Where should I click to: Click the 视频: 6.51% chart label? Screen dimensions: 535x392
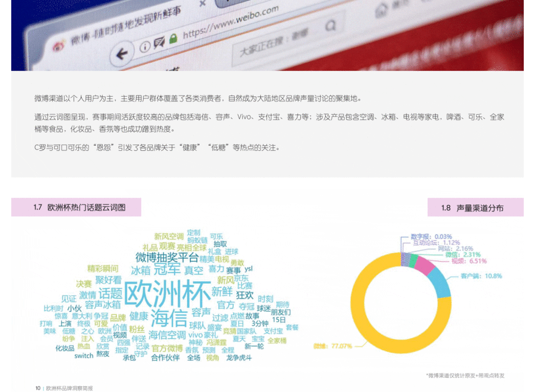[469, 261]
